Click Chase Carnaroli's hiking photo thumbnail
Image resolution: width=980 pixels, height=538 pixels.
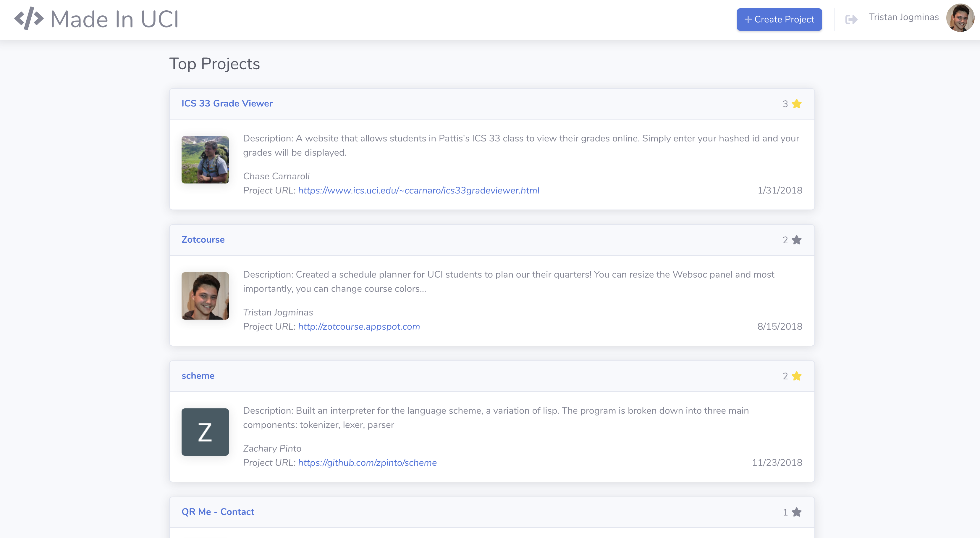[x=205, y=160]
